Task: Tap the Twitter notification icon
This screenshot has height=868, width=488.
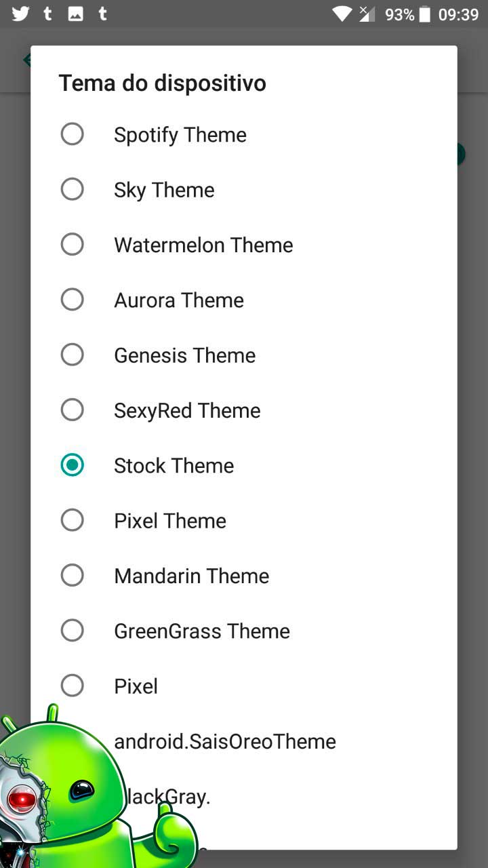Action: [x=20, y=14]
